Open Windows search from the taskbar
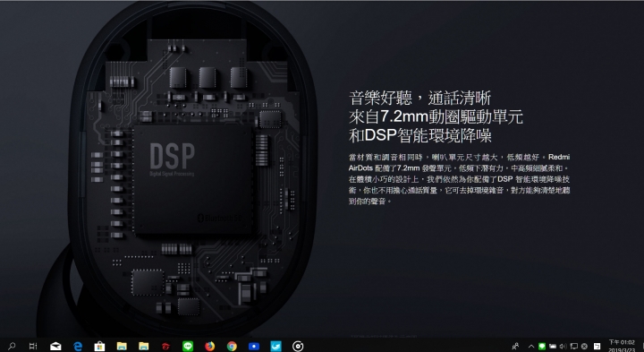 [x=12, y=347]
